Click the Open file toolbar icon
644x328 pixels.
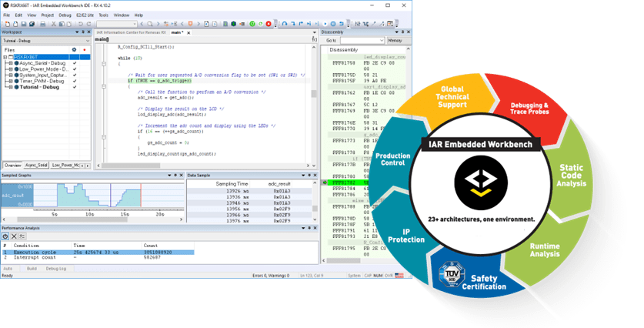[x=15, y=24]
